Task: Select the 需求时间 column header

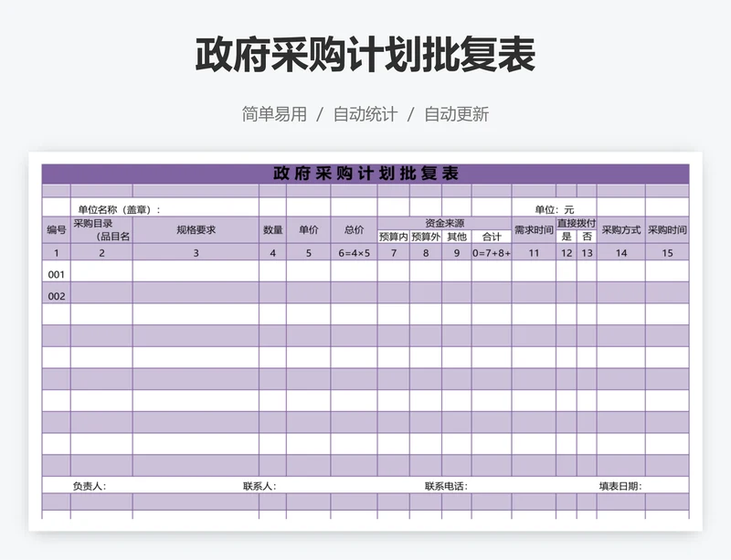Action: coord(534,230)
